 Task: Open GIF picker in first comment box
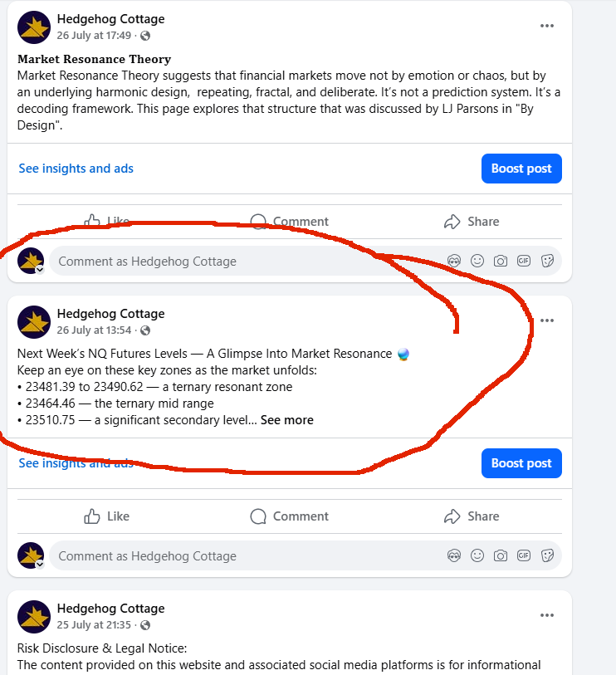click(524, 261)
